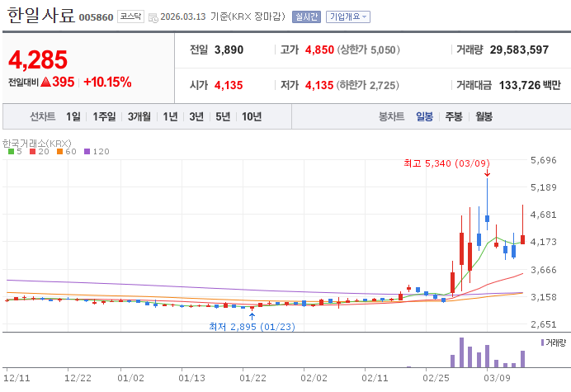Click the change percentage +10.15%
This screenshot has width=571, height=392.
pyautogui.click(x=107, y=82)
